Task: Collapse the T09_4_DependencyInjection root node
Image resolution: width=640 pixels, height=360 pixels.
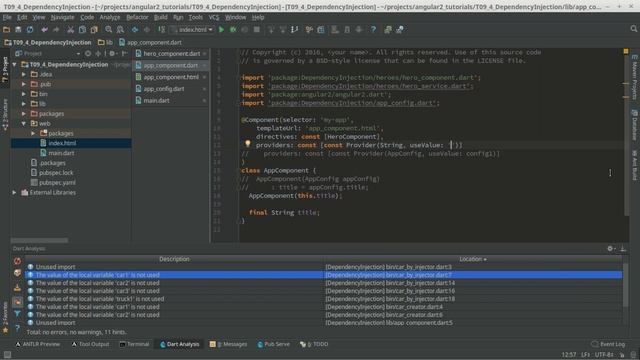Action: 15,64
